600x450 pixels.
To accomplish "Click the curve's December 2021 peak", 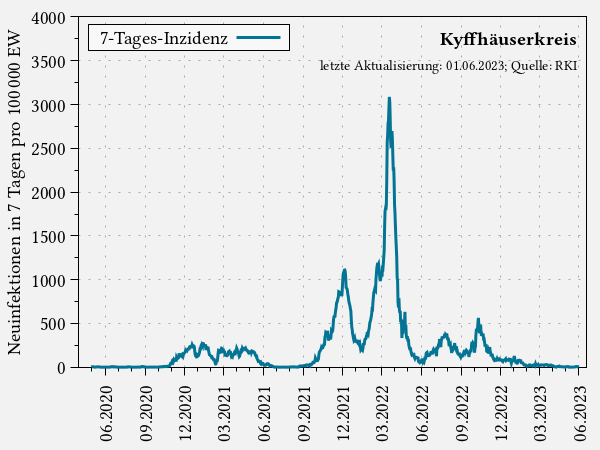I will pyautogui.click(x=344, y=270).
